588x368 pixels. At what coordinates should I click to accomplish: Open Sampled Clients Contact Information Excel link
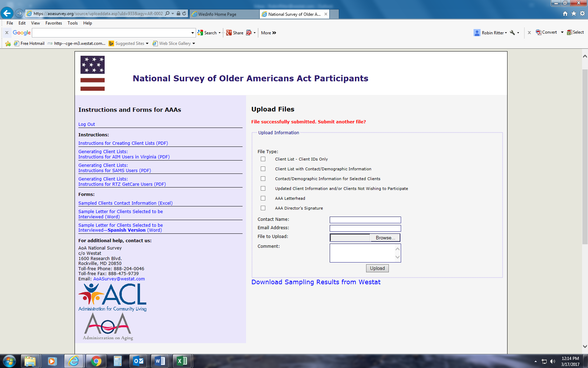coord(125,203)
